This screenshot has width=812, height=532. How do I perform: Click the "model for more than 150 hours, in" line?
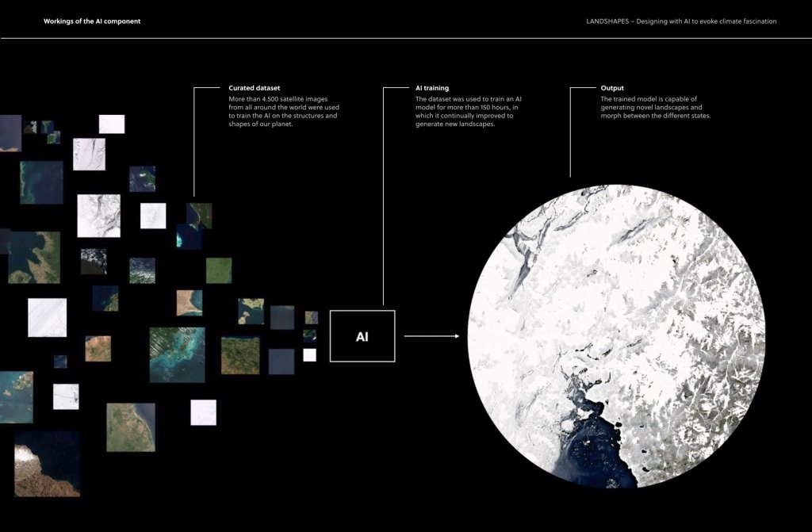click(x=466, y=107)
